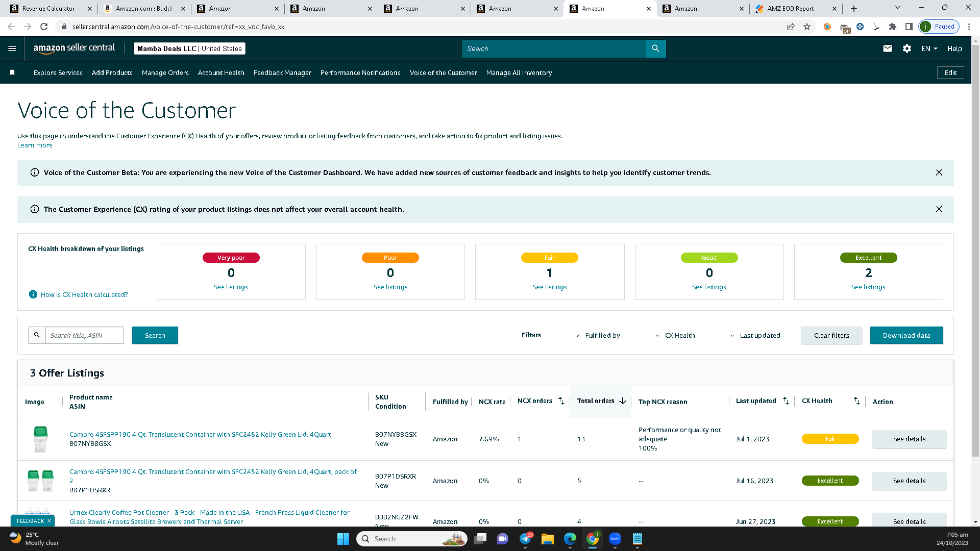Click the Download data button
Screen dimensions: 980x551
[x=906, y=335]
